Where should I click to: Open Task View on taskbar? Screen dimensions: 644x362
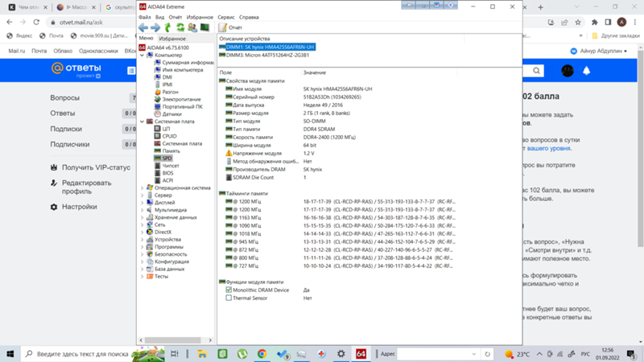[x=175, y=354]
